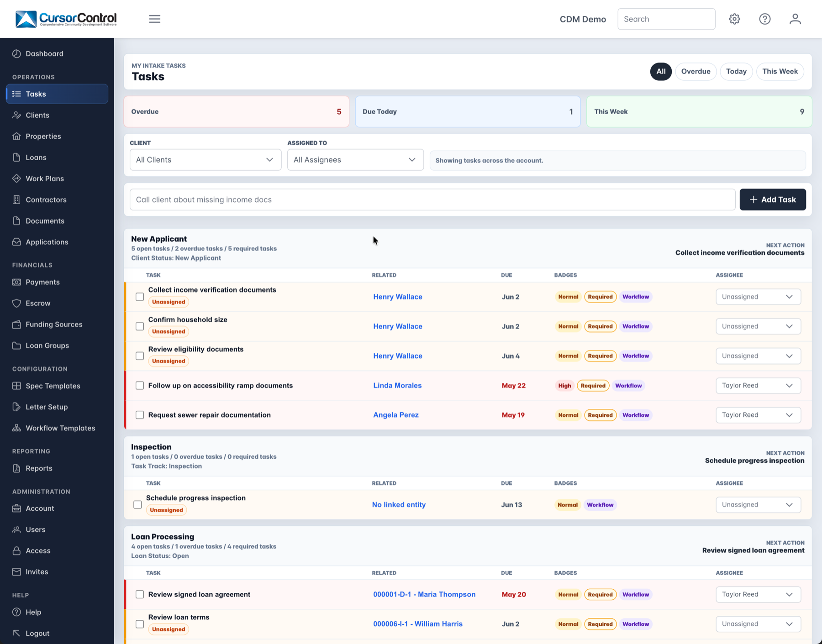Open 000006-I-1 - William Harris link
Viewport: 822px width, 644px height.
click(418, 624)
